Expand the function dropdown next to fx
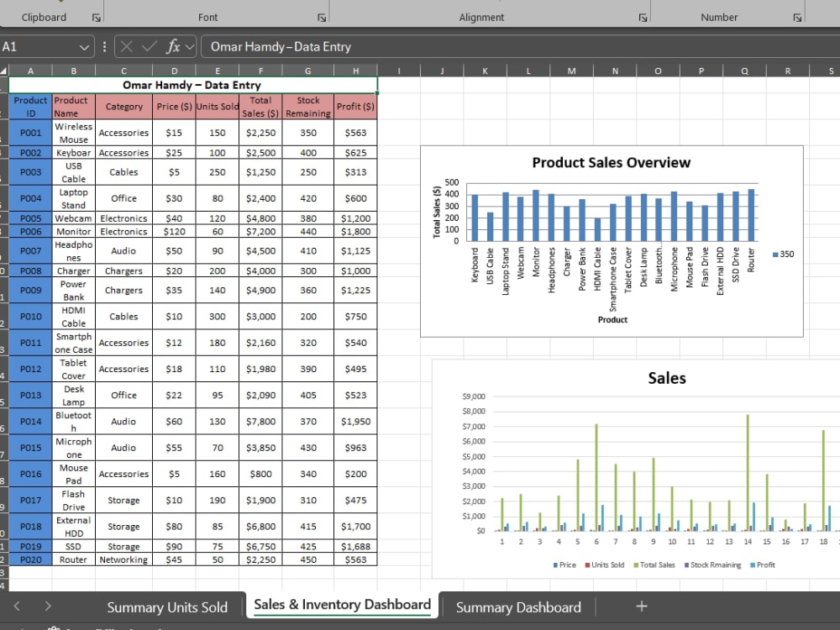The width and height of the screenshot is (840, 630). [x=189, y=47]
